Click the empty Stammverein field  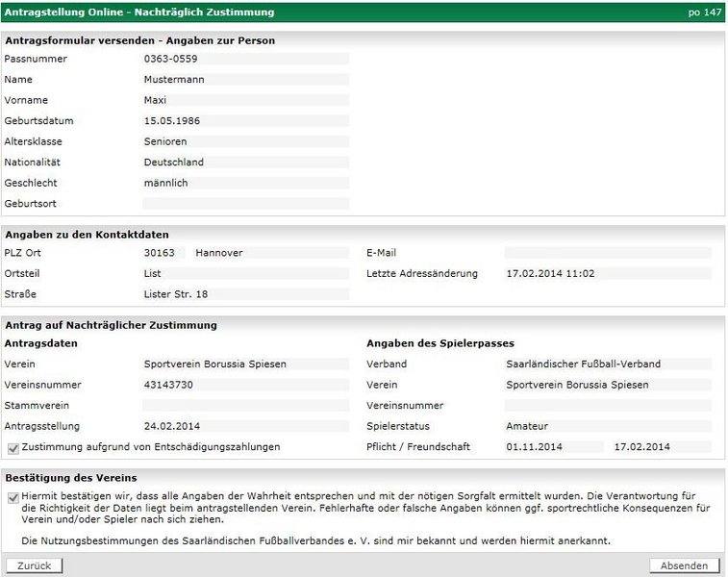click(245, 406)
